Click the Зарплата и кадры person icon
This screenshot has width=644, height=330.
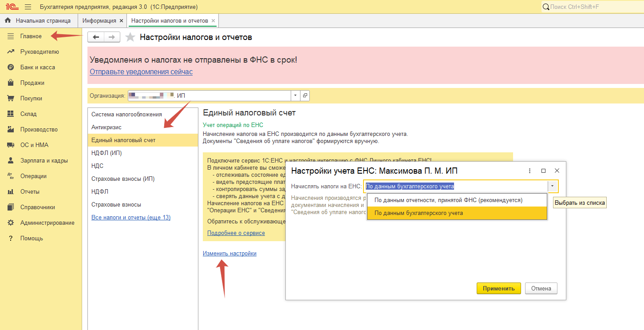11,160
